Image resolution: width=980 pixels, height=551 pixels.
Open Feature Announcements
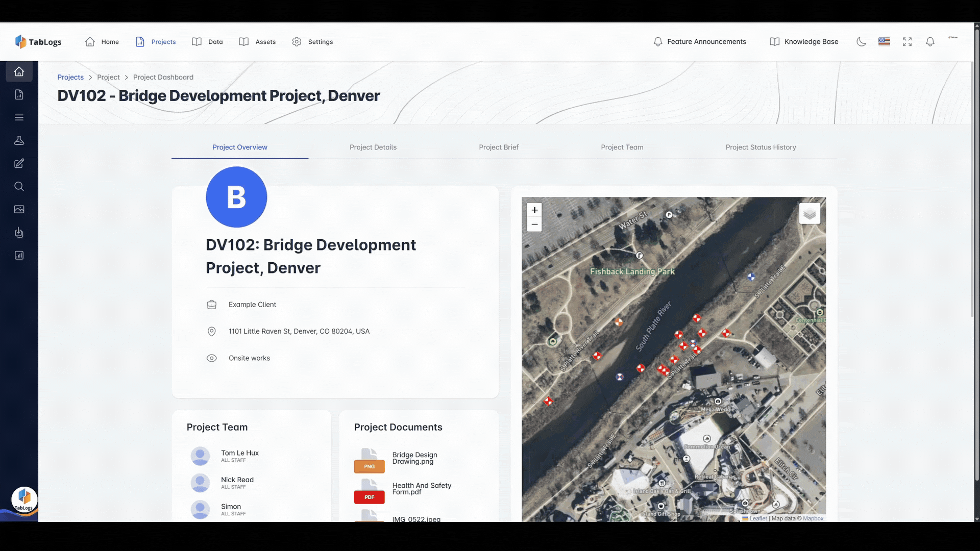pos(700,42)
